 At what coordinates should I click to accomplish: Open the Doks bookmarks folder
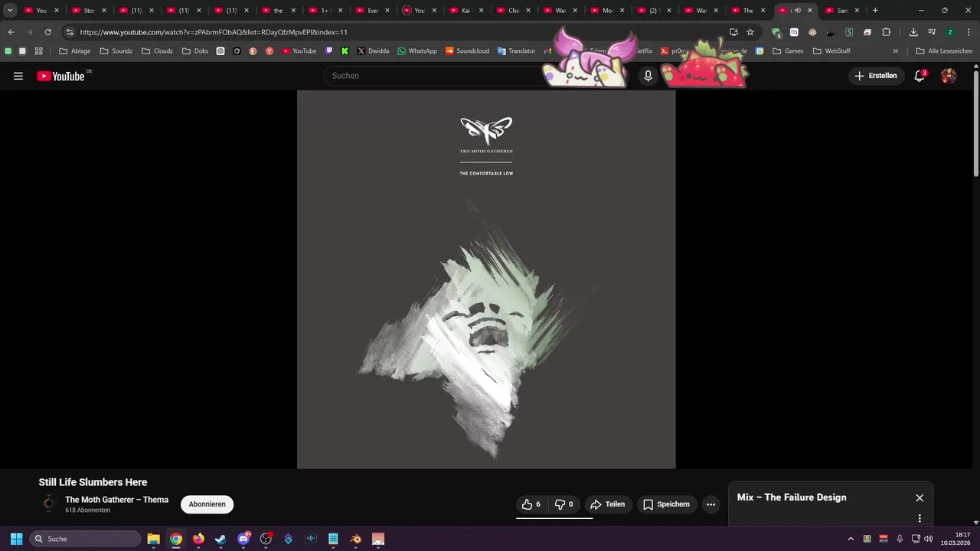tap(195, 51)
